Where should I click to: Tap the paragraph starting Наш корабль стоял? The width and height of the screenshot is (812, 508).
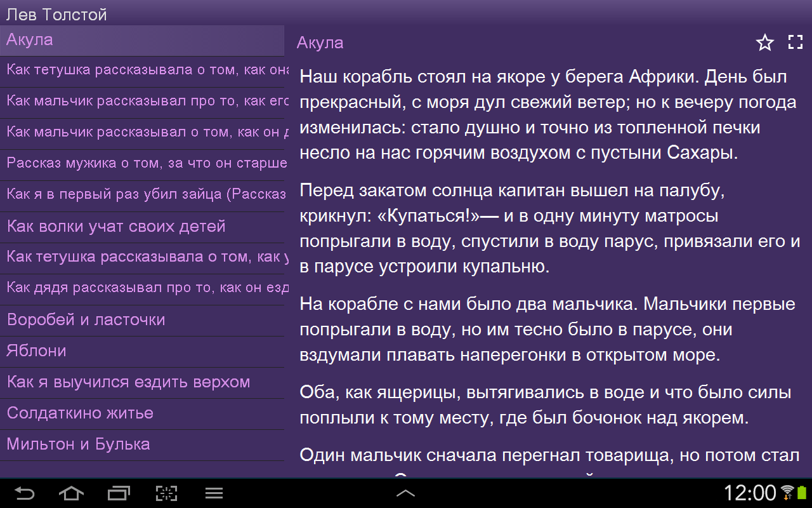click(x=548, y=115)
